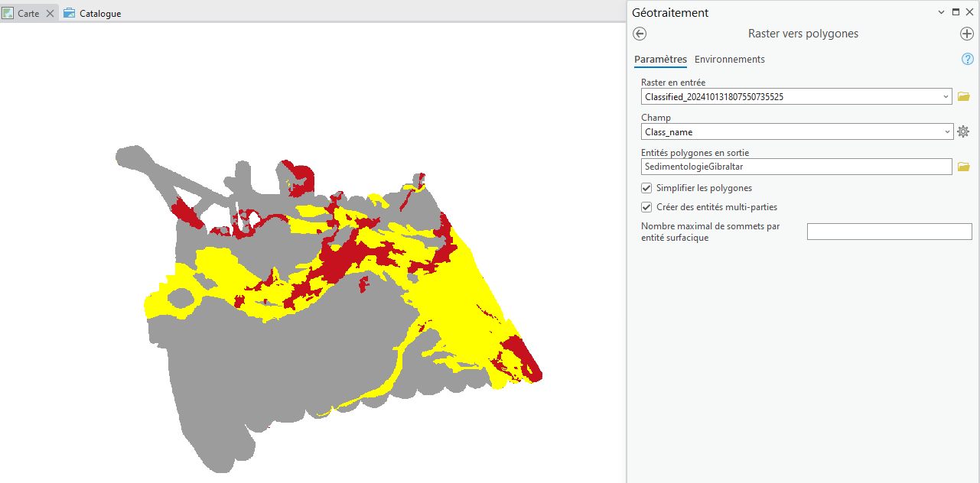Click the gear icon next to Champ
This screenshot has height=483, width=980.
pyautogui.click(x=963, y=131)
